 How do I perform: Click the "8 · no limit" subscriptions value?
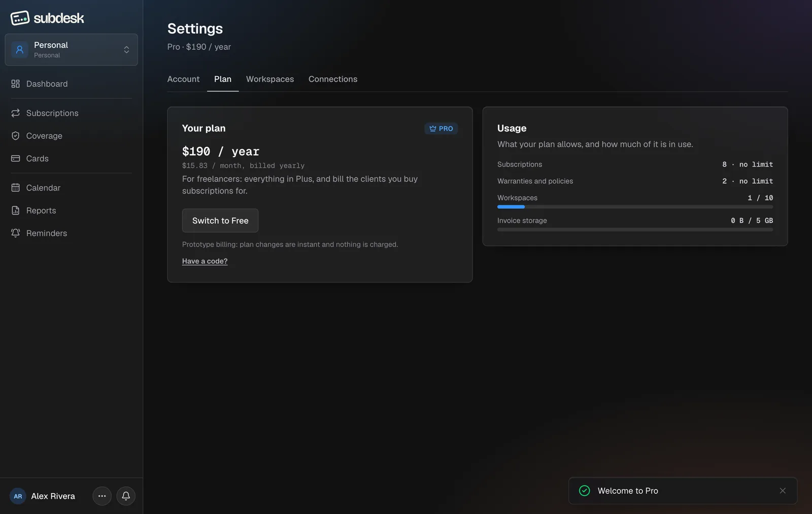[x=748, y=165]
